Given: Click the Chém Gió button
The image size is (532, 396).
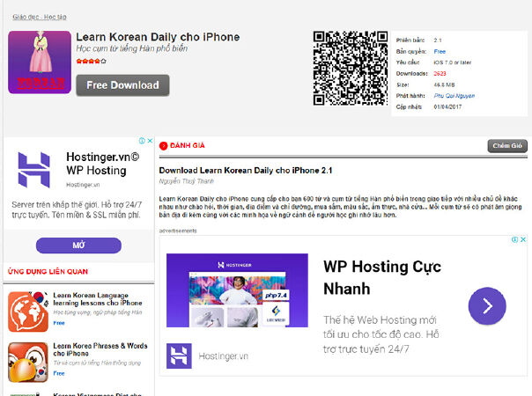Looking at the screenshot, I should pyautogui.click(x=507, y=146).
